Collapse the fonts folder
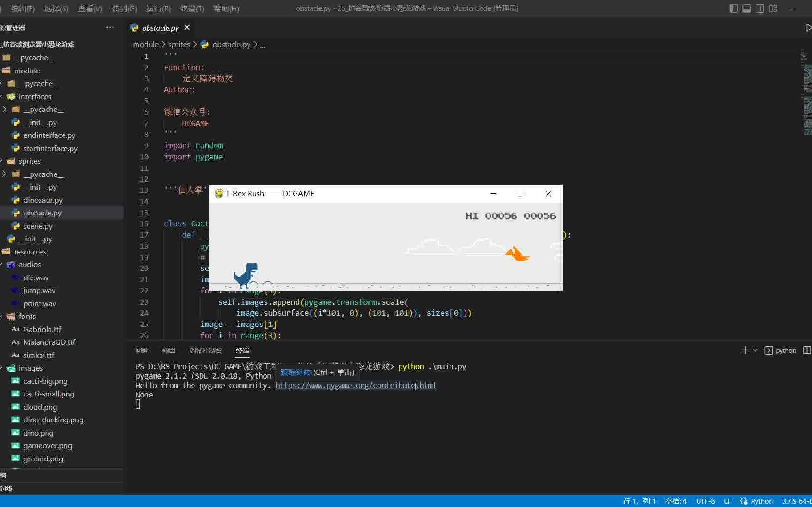The width and height of the screenshot is (812, 507). 27,316
